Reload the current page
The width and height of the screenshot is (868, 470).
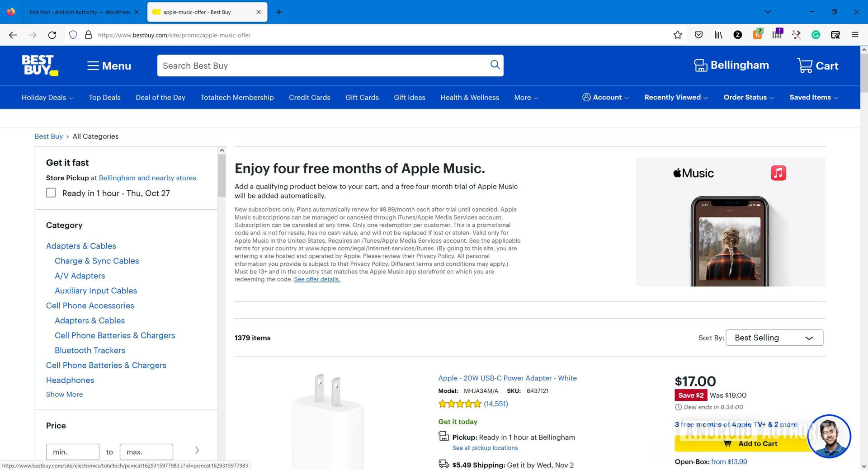pyautogui.click(x=52, y=35)
